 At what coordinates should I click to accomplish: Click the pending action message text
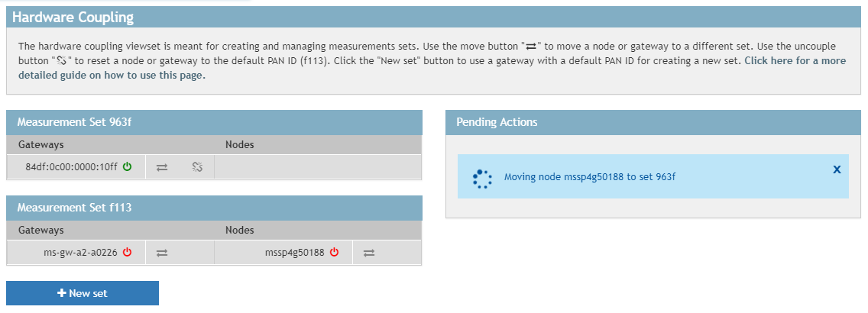tap(590, 178)
